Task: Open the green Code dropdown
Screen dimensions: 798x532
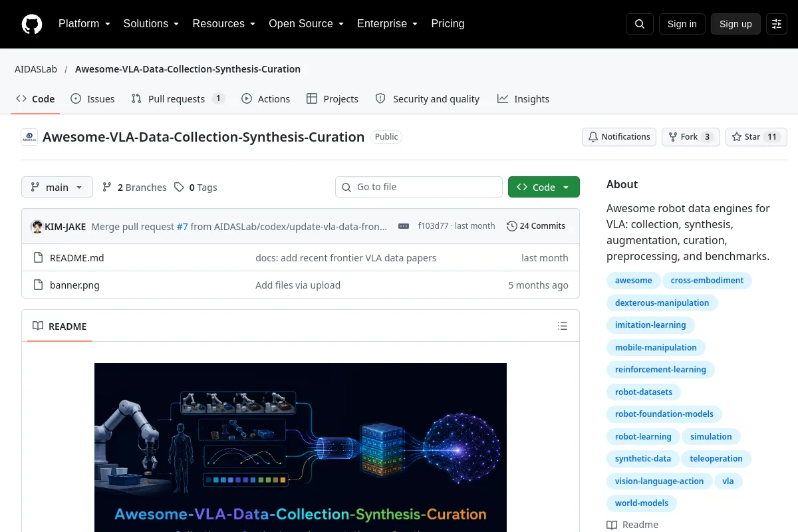Action: pyautogui.click(x=544, y=187)
